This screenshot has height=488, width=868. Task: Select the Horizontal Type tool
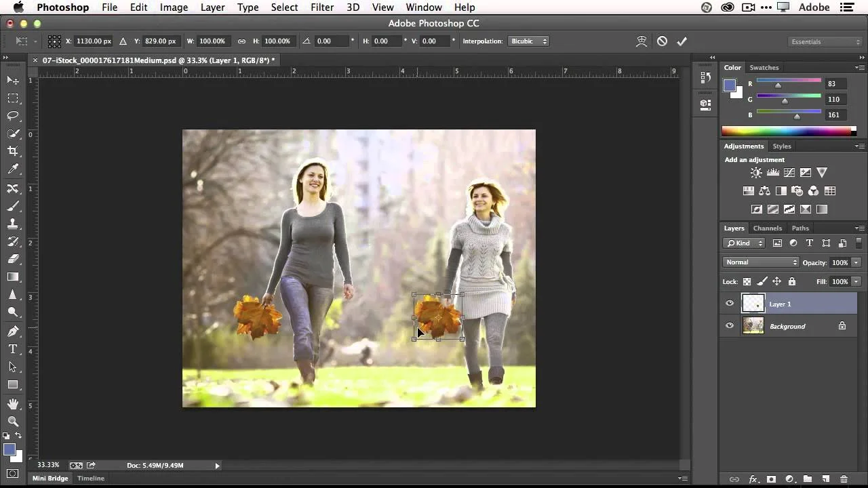point(13,348)
